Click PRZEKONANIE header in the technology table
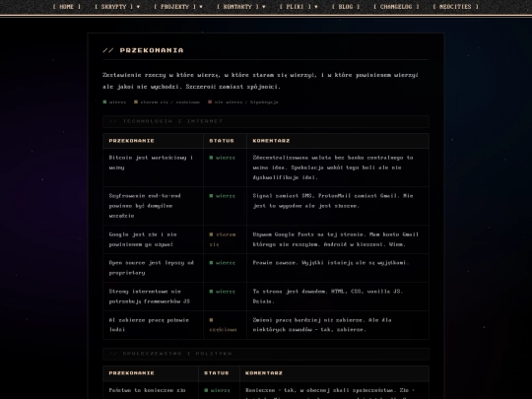The image size is (532, 399). point(131,141)
